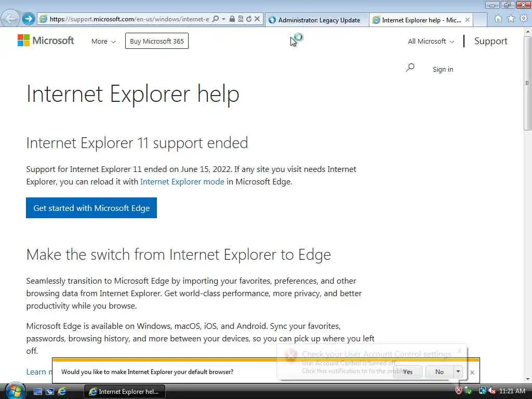The image size is (532, 399).
Task: Click the red security shield tray icon
Action: (x=459, y=391)
